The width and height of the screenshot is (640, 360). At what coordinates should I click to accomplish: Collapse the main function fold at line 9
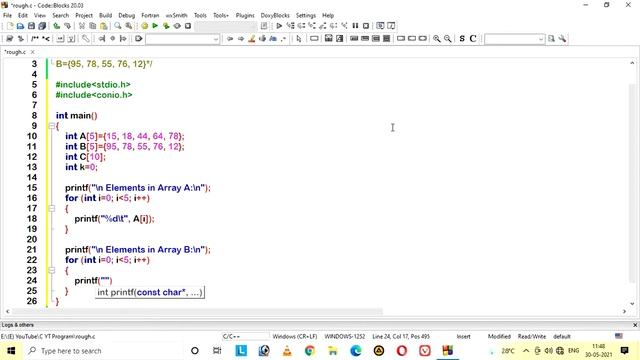pos(52,126)
